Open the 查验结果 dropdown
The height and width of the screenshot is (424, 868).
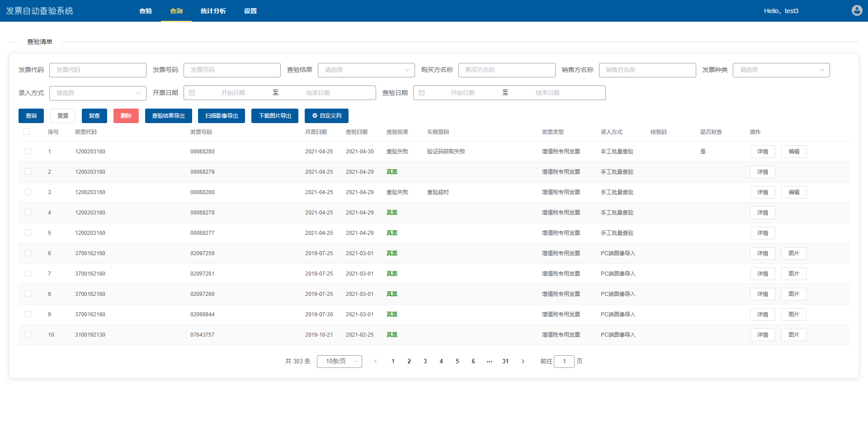click(x=366, y=70)
